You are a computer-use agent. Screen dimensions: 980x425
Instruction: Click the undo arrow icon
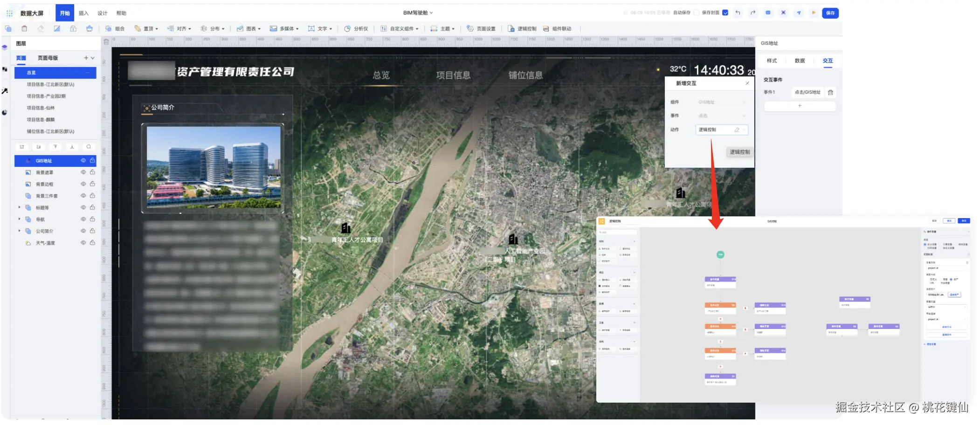[x=738, y=13]
